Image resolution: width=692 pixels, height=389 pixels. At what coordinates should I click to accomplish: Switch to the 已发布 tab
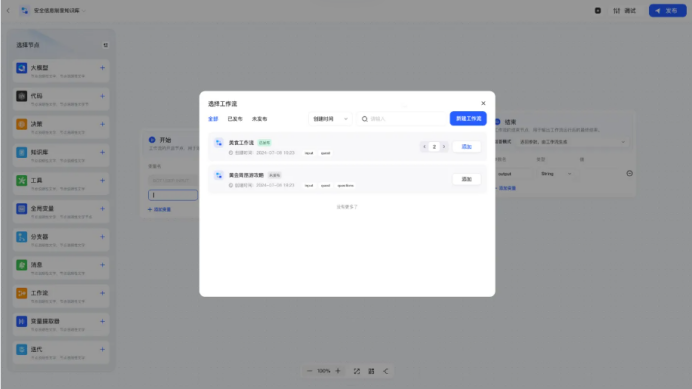(x=235, y=119)
